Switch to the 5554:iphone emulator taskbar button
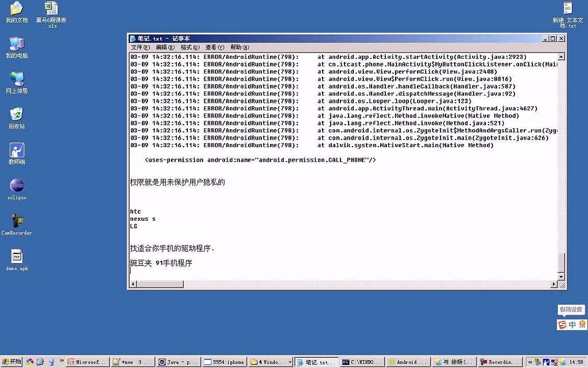 (x=225, y=362)
